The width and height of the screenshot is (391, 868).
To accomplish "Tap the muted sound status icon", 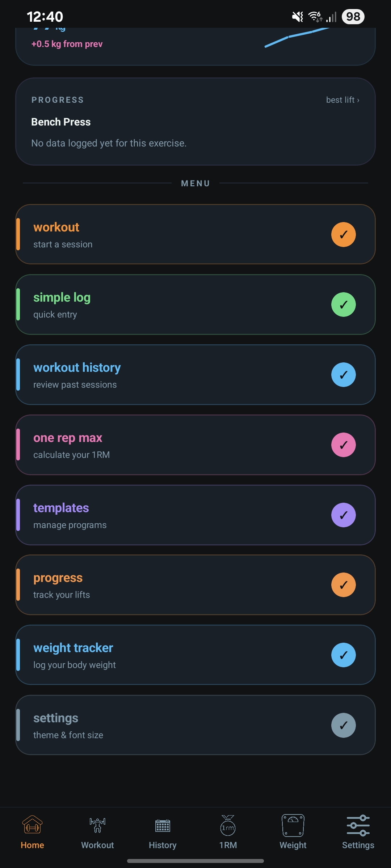I will click(x=297, y=17).
